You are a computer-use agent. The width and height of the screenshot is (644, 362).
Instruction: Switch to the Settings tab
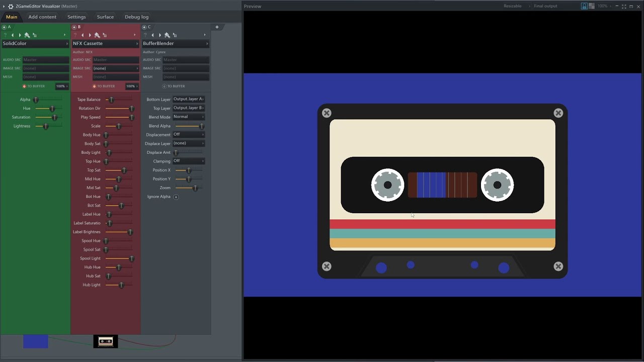pyautogui.click(x=76, y=17)
